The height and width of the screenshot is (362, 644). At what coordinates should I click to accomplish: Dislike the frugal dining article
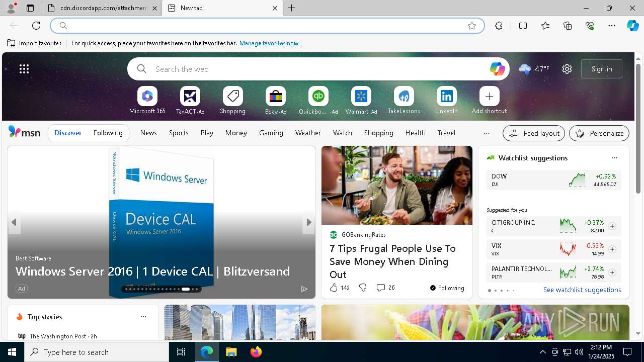(x=363, y=288)
